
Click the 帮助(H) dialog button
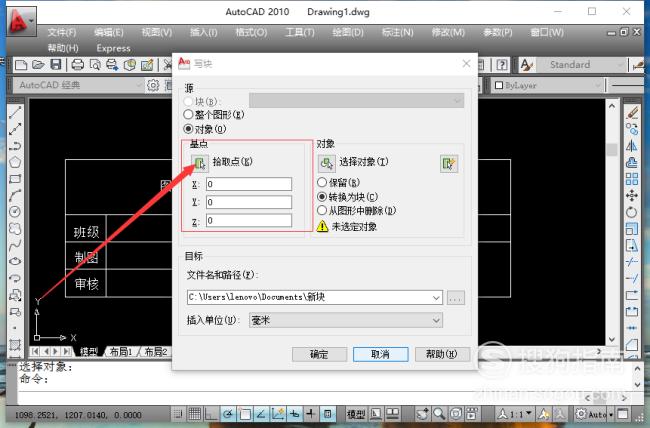click(442, 354)
